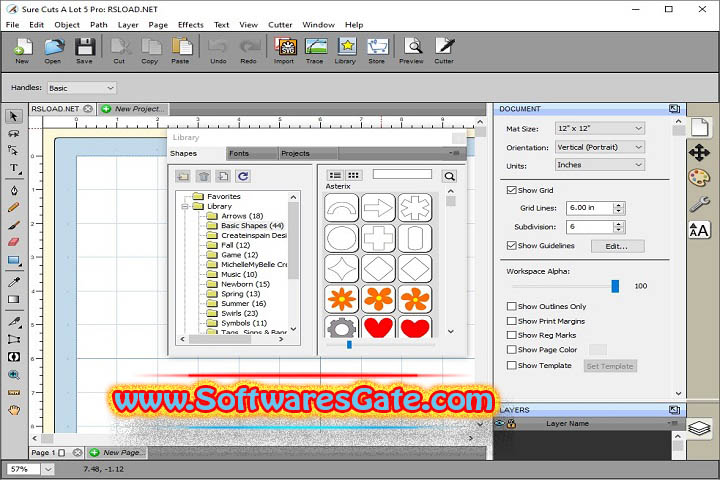Click the Preview magnifier toolbar icon
This screenshot has width=720, height=480.
click(412, 50)
